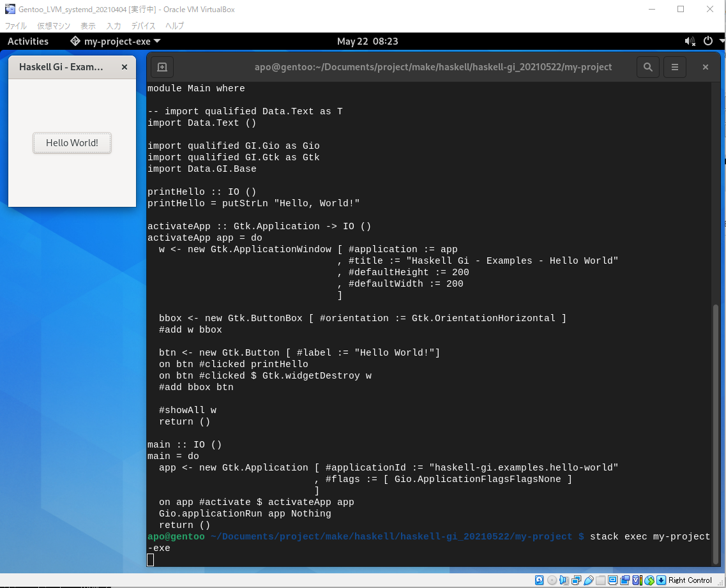Click the VirtualBox display settings icon
This screenshot has height=588, width=726.
(x=612, y=580)
